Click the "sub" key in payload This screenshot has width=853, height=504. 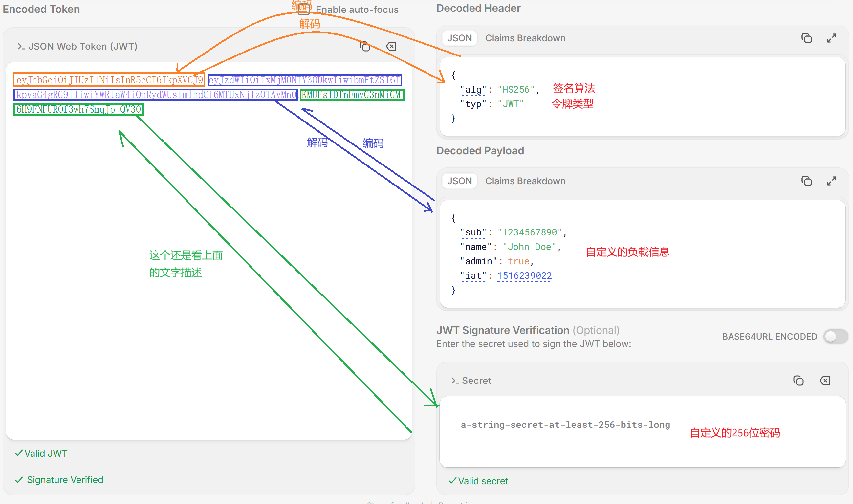473,232
